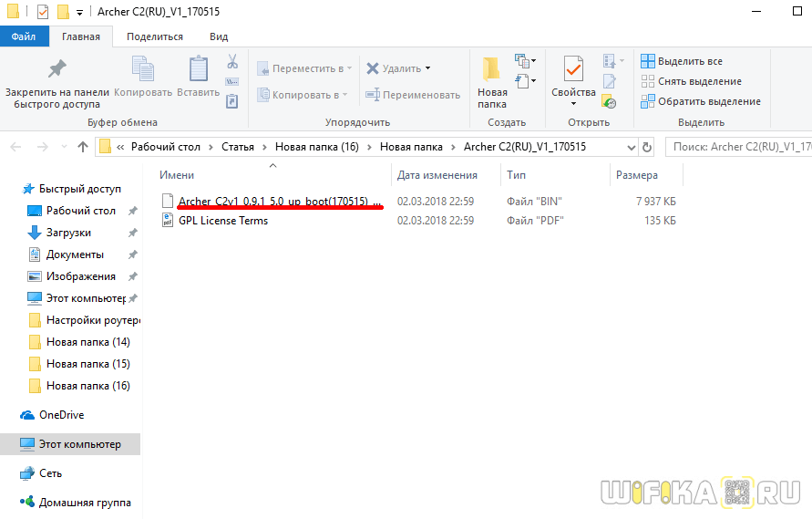Expand the Удалить dropdown arrow
812x519 pixels.
tap(427, 68)
